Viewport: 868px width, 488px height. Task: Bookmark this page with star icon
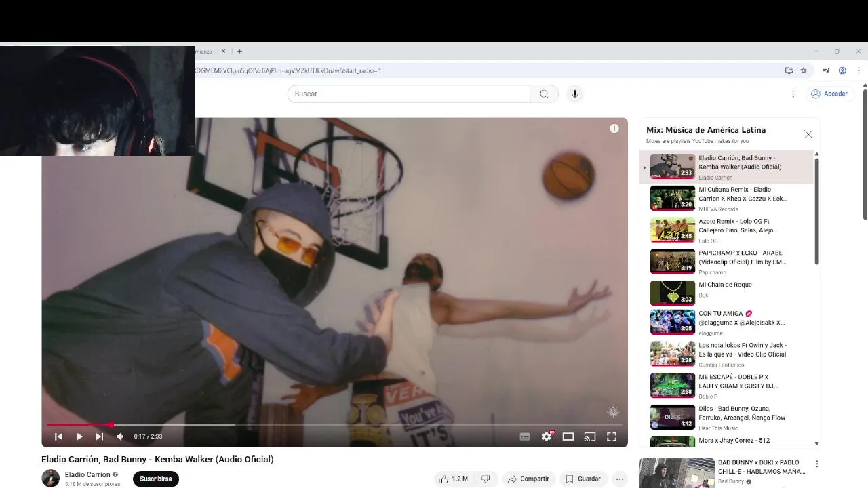[804, 70]
